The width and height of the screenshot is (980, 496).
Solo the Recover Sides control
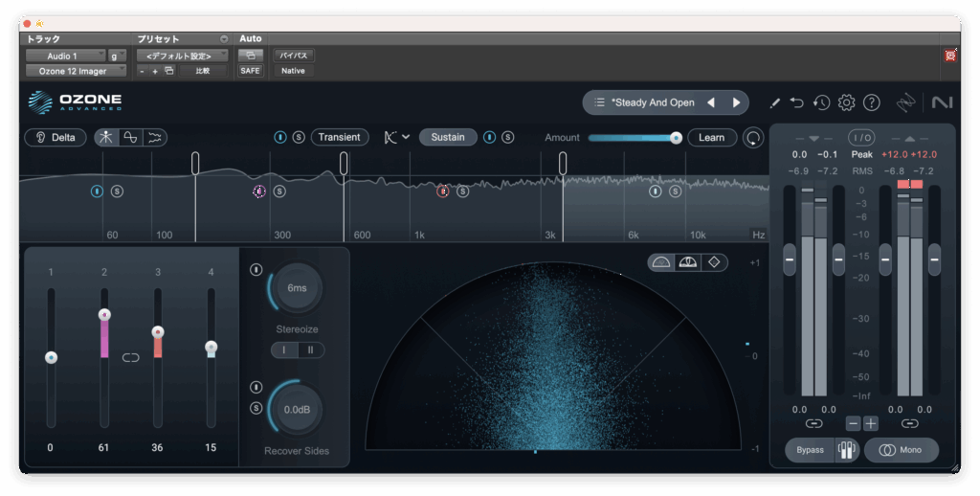(256, 408)
